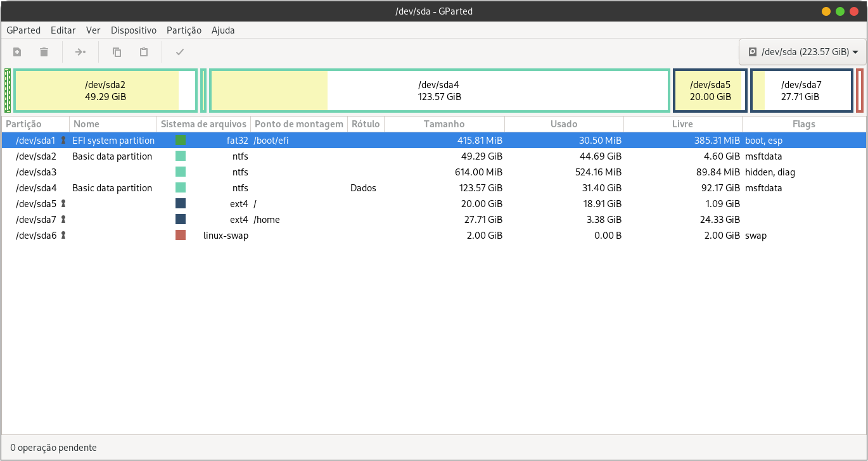Sort by Ponto de montagem column header

tap(299, 124)
